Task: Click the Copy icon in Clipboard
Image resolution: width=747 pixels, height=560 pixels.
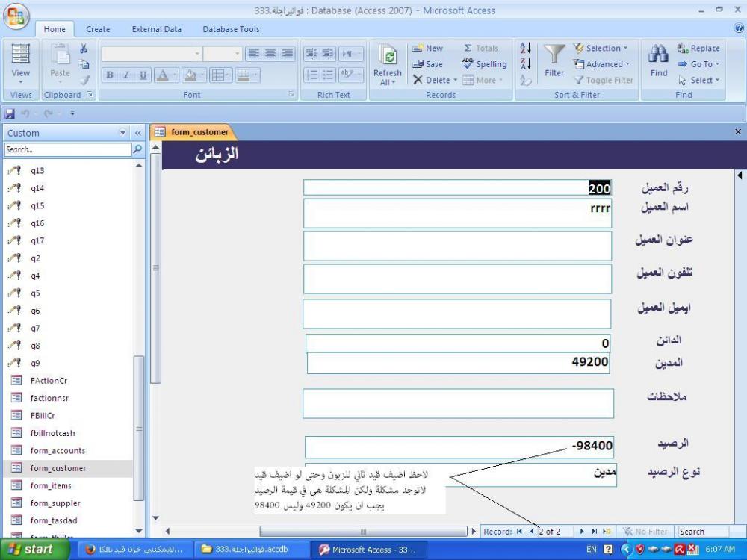Action: pyautogui.click(x=84, y=63)
